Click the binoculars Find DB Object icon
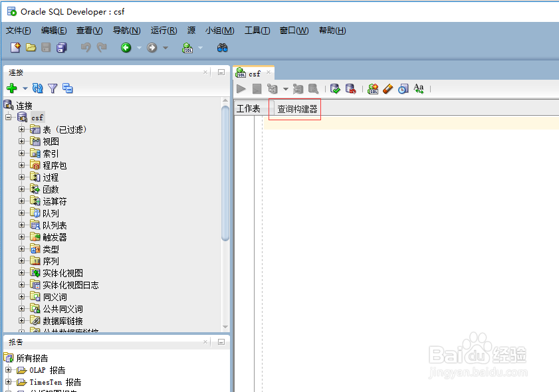This screenshot has width=559, height=392. tap(223, 47)
